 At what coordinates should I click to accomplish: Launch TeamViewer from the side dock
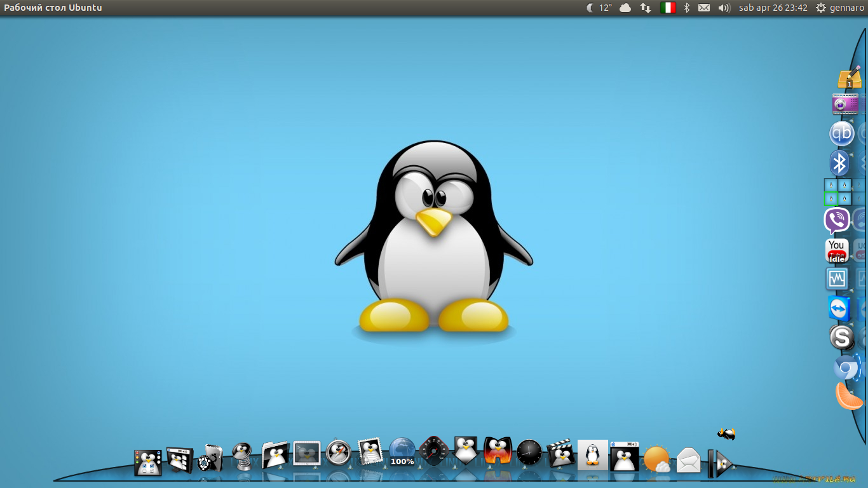[839, 309]
